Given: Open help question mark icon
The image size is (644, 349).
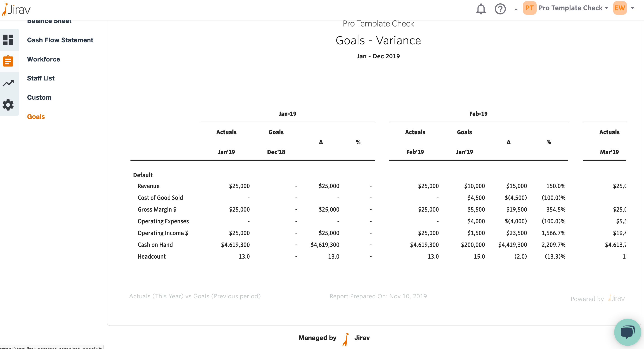Looking at the screenshot, I should pyautogui.click(x=500, y=9).
